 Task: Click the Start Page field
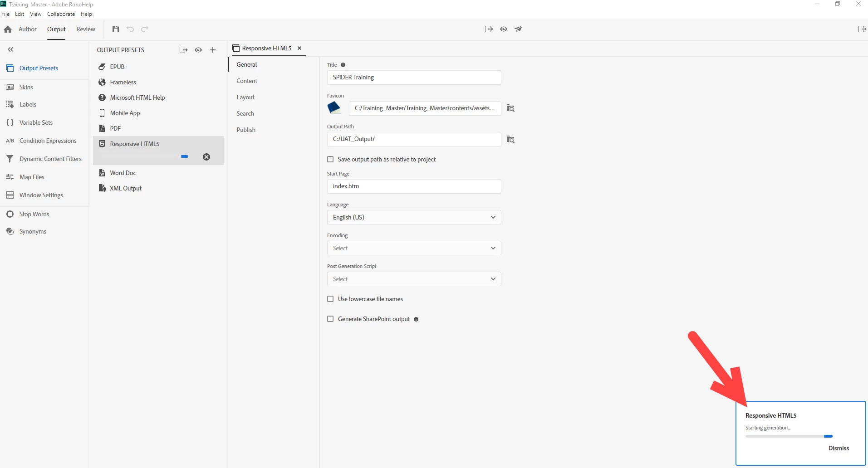(414, 186)
